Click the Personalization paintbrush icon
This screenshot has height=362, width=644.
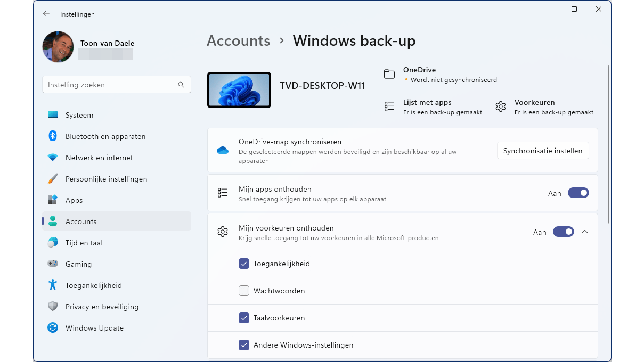point(53,179)
